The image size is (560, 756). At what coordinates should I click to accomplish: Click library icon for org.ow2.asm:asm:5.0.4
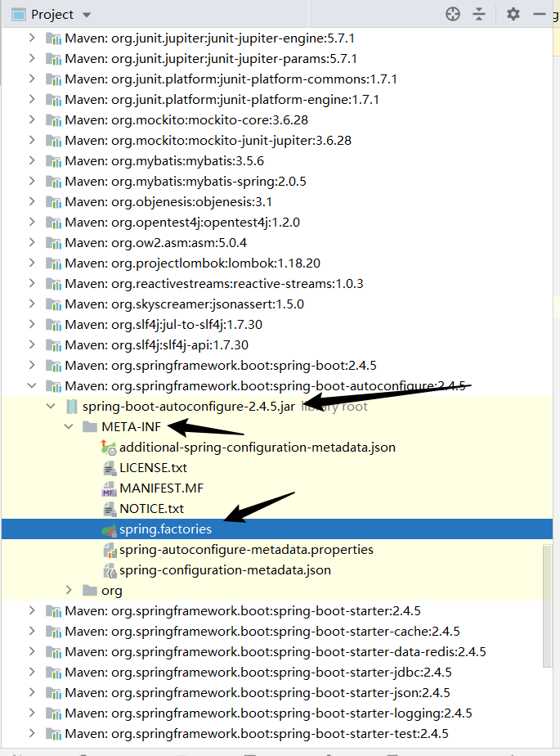point(53,243)
